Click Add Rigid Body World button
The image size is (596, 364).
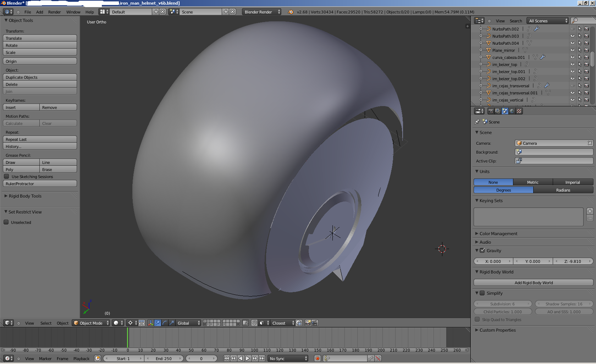(x=534, y=282)
